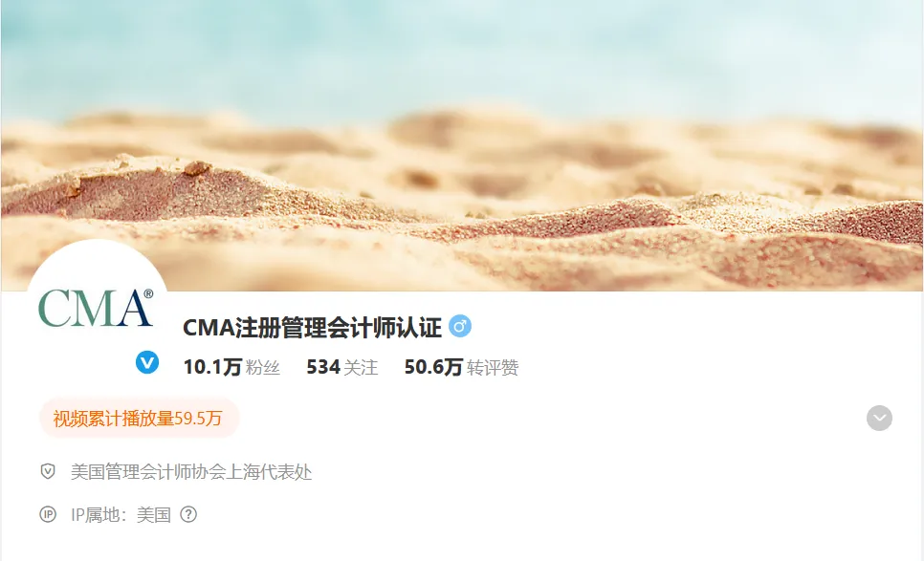Click the registered trademark symbol on logo
Image resolution: width=924 pixels, height=561 pixels.
(x=148, y=293)
